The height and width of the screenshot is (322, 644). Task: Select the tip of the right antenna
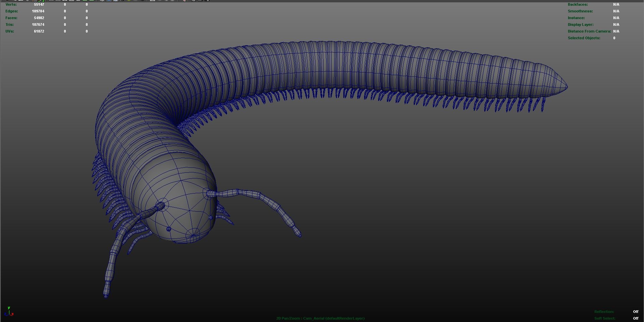tap(299, 234)
